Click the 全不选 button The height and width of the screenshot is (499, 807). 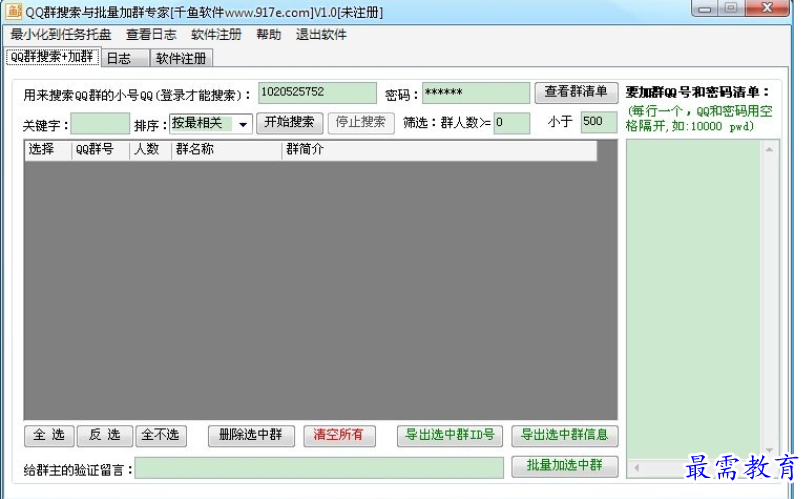pyautogui.click(x=161, y=436)
